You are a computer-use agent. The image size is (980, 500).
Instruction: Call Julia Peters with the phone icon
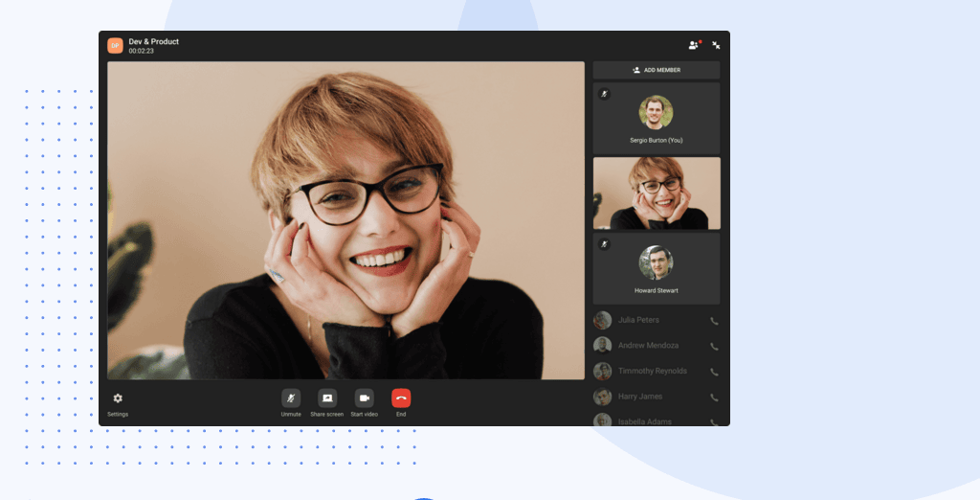point(714,321)
